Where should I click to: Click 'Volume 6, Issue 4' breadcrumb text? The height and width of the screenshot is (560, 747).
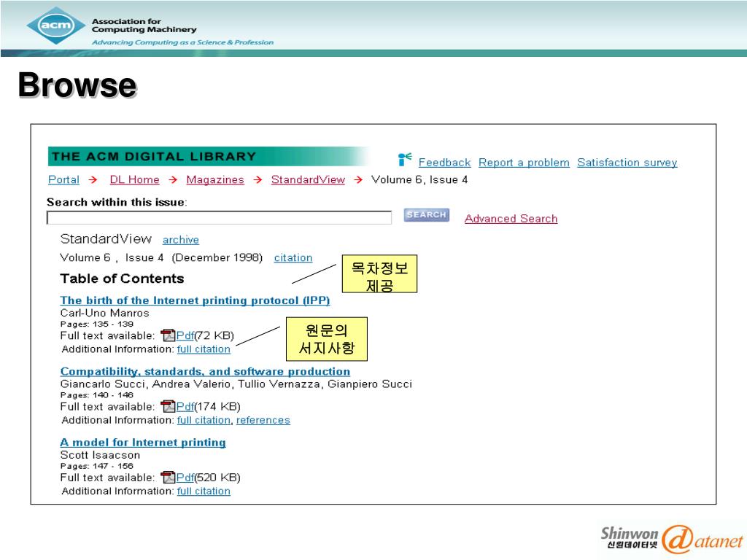(419, 179)
